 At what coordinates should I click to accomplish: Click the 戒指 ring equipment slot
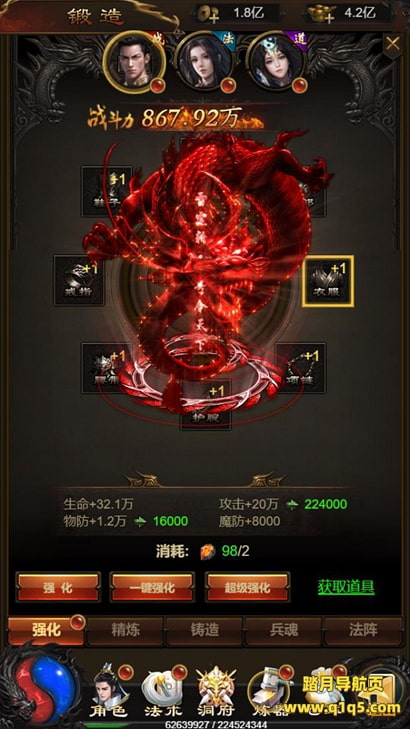(79, 280)
